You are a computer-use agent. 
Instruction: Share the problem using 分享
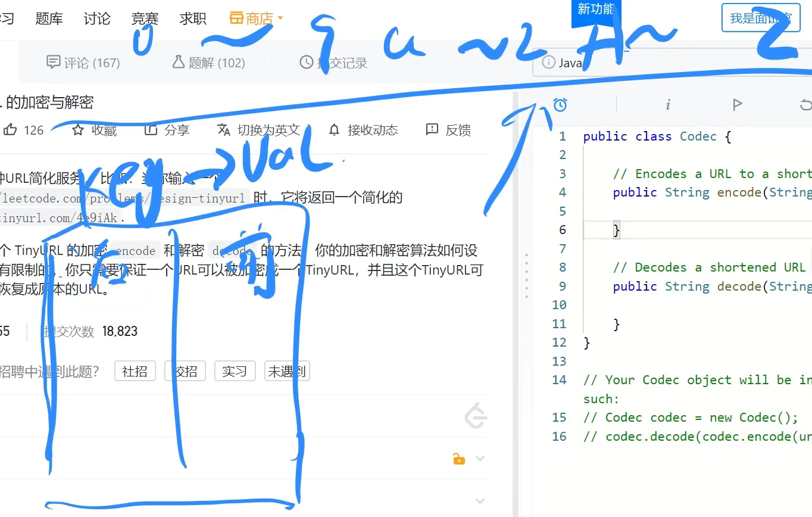pos(167,130)
